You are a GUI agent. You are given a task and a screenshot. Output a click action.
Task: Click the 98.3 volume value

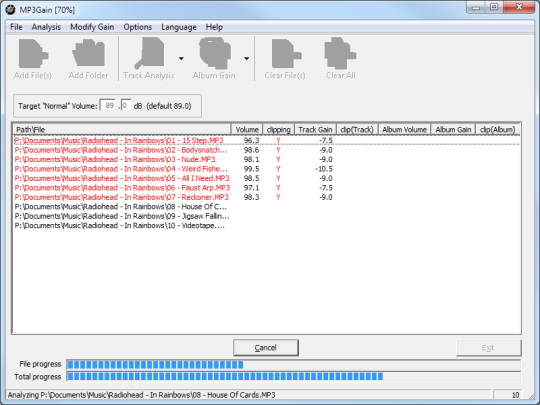pyautogui.click(x=251, y=197)
